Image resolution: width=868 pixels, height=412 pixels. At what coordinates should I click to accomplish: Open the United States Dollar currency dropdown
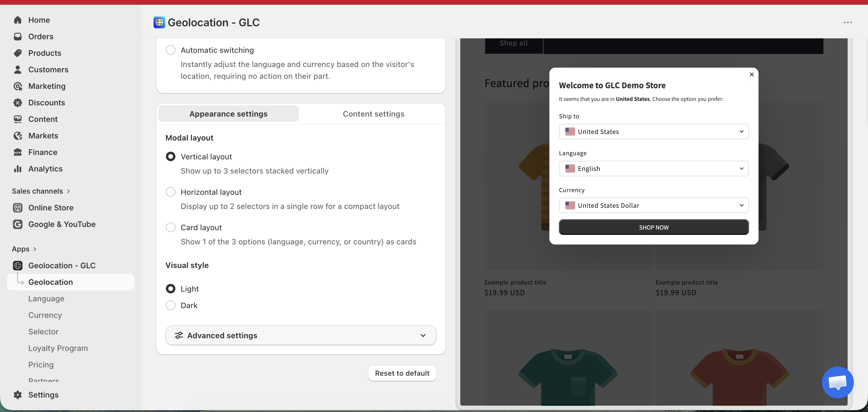(x=653, y=205)
